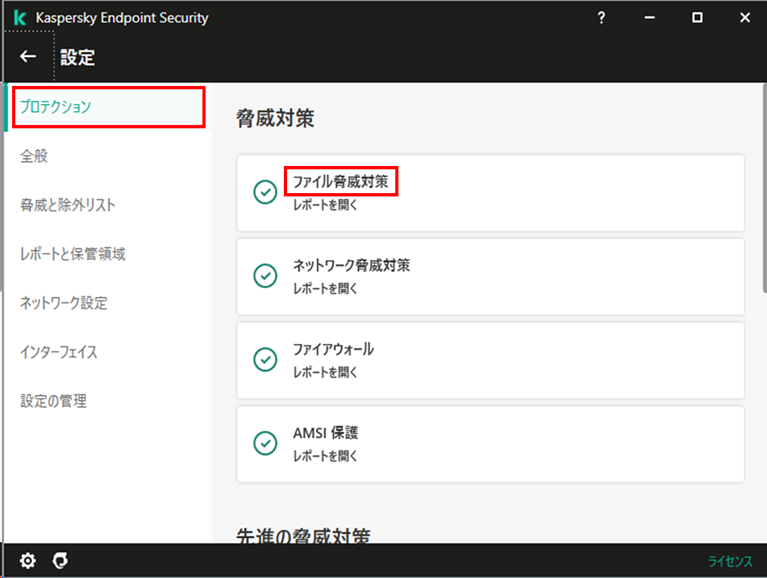
Task: Click the status check icon for AMSI 保護
Action: point(265,443)
